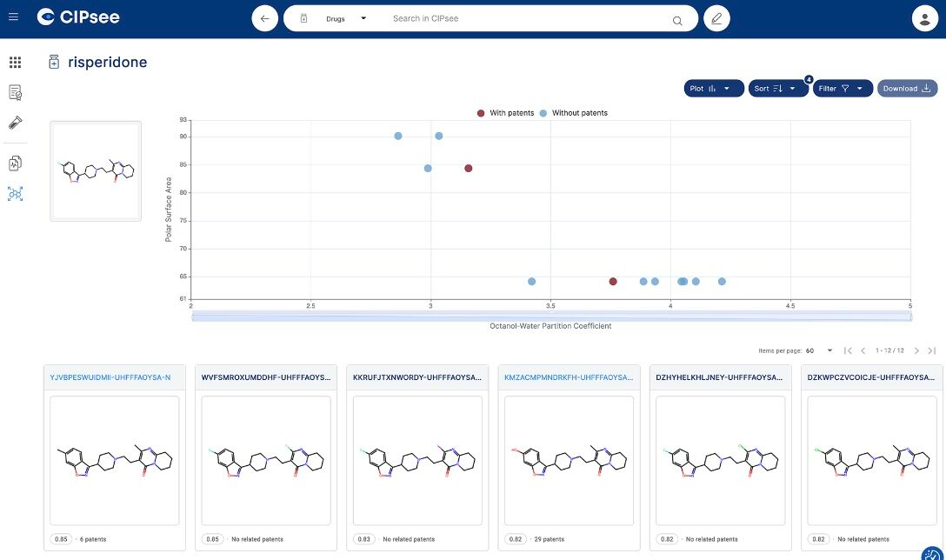Toggle the 'Without patents' legend series
The image size is (946, 560).
click(x=574, y=113)
